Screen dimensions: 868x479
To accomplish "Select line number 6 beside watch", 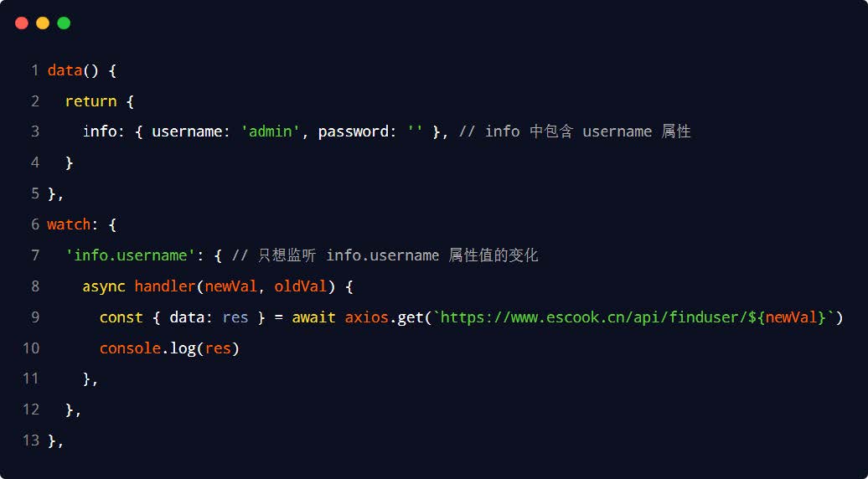I will tap(35, 224).
